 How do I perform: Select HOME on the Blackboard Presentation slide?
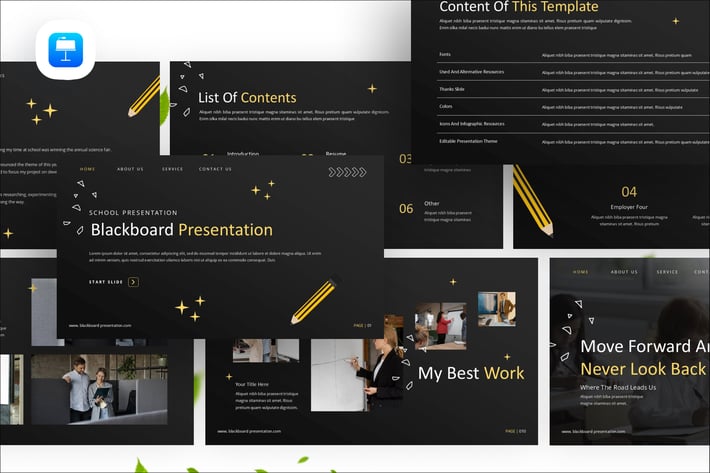[x=87, y=169]
